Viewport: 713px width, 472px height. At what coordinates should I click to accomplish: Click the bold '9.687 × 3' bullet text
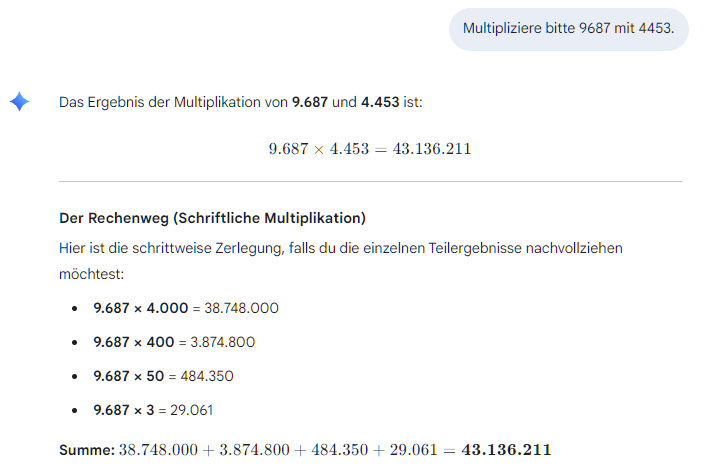124,410
